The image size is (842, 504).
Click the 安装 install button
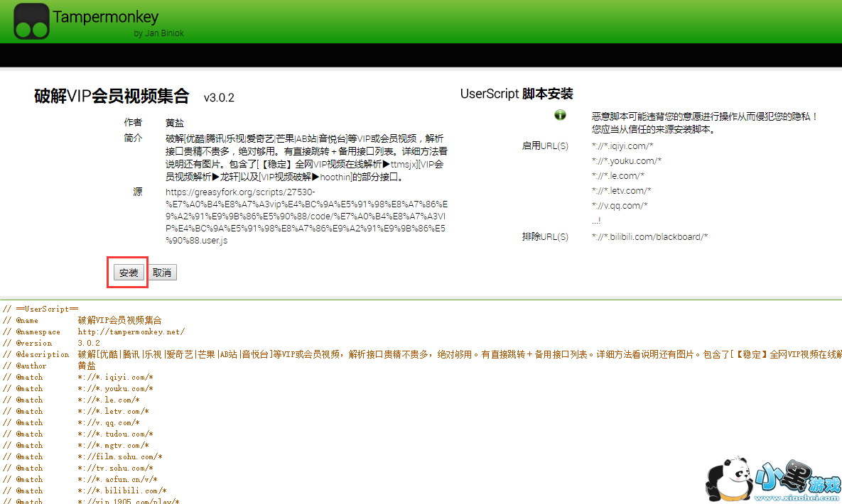(x=129, y=273)
